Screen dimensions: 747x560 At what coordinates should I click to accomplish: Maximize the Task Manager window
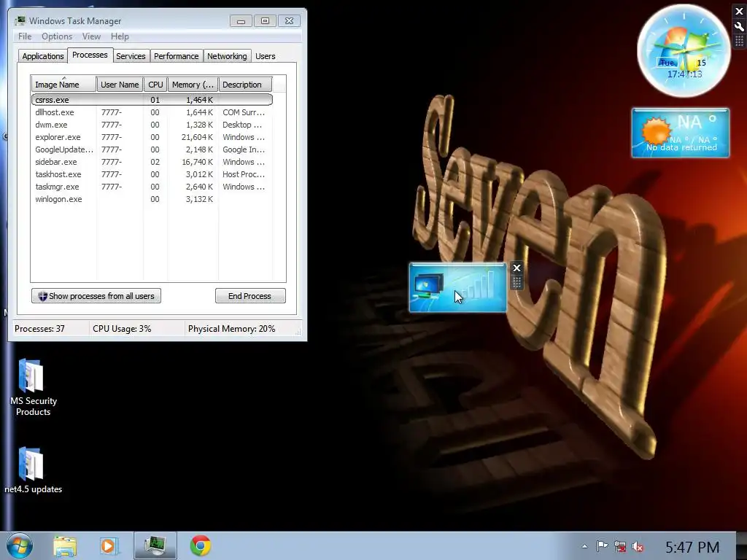point(266,21)
